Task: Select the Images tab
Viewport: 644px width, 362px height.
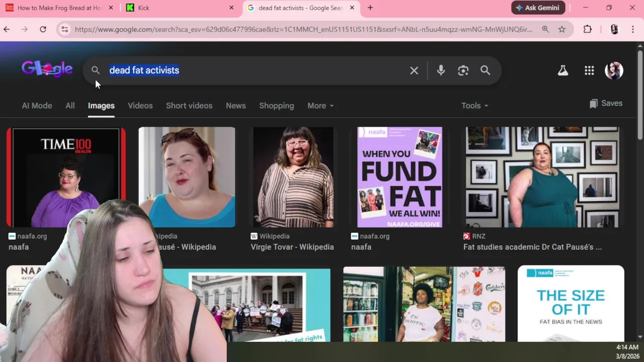Action: [x=101, y=106]
